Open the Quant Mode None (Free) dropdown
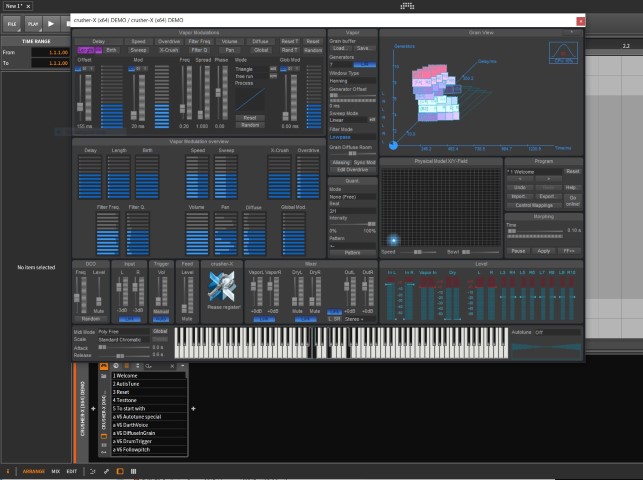 pyautogui.click(x=352, y=197)
